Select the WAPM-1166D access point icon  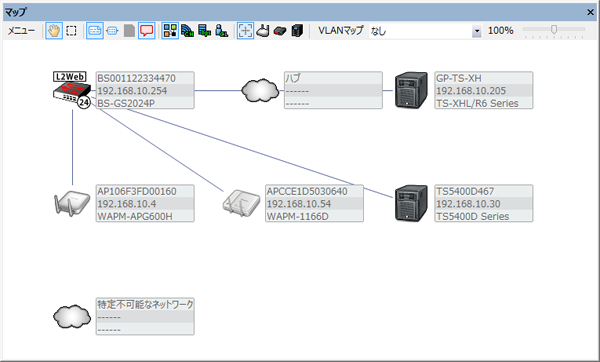point(241,203)
